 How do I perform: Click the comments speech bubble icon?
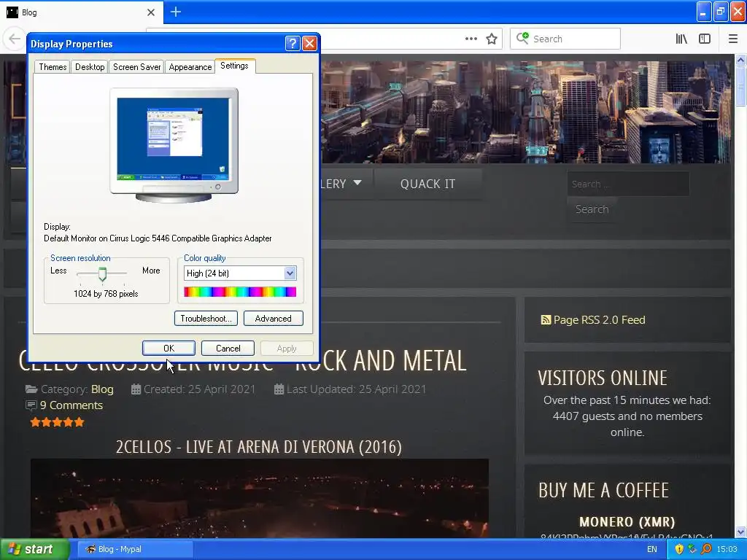coord(31,405)
